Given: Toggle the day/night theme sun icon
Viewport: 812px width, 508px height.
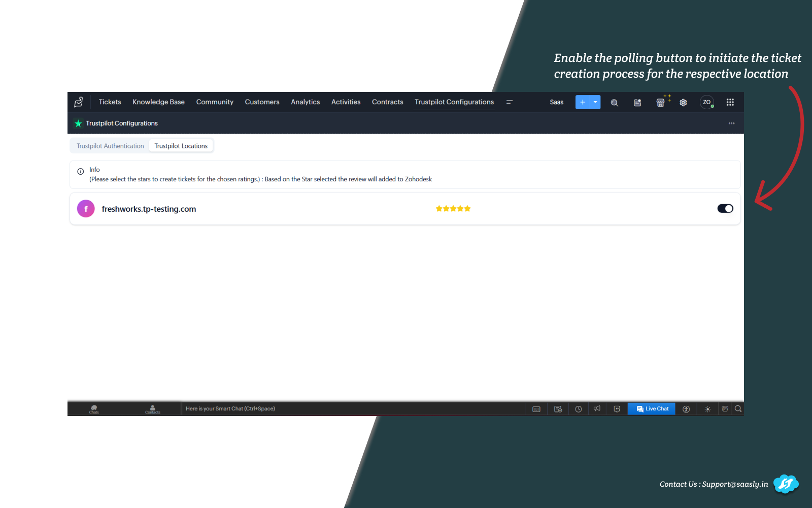Looking at the screenshot, I should pos(707,409).
